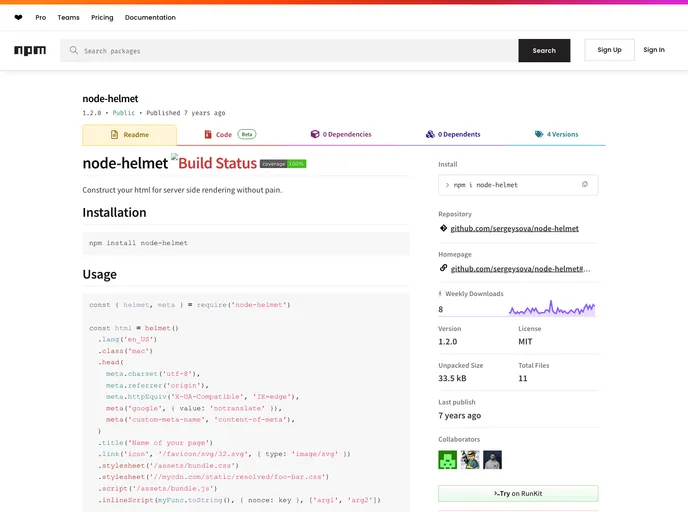Switch to the Readme tab

129,135
